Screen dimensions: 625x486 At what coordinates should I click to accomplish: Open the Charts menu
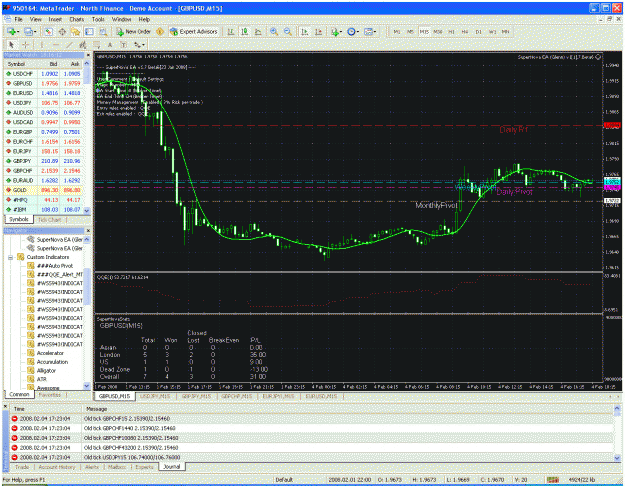77,19
